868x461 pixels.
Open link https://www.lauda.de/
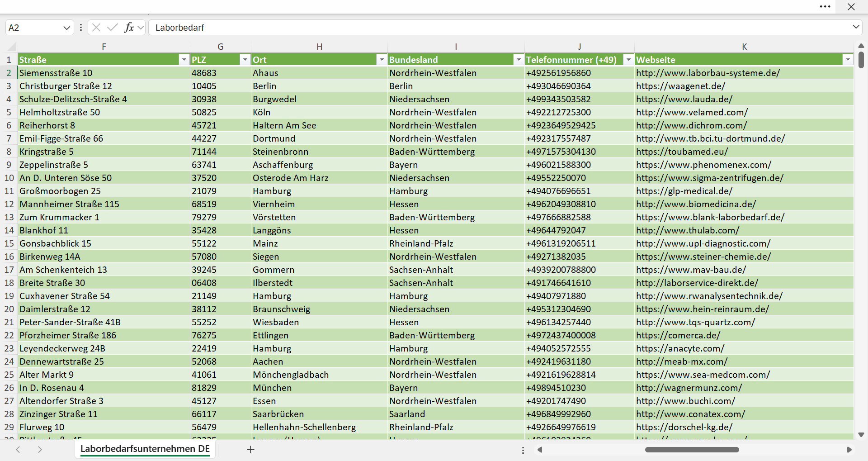[684, 99]
